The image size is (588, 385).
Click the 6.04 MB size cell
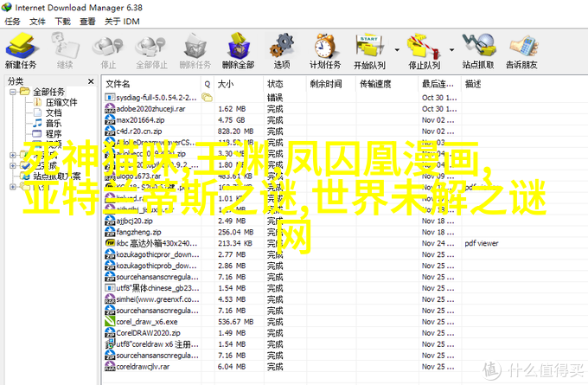pos(232,366)
